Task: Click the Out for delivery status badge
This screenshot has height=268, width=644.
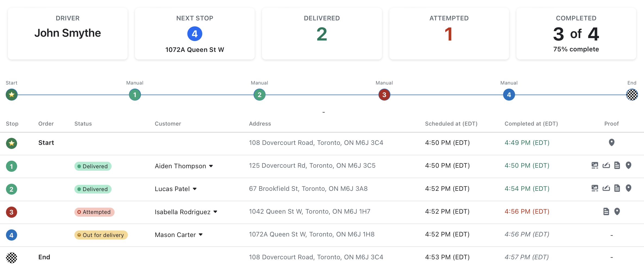Action: pos(101,235)
